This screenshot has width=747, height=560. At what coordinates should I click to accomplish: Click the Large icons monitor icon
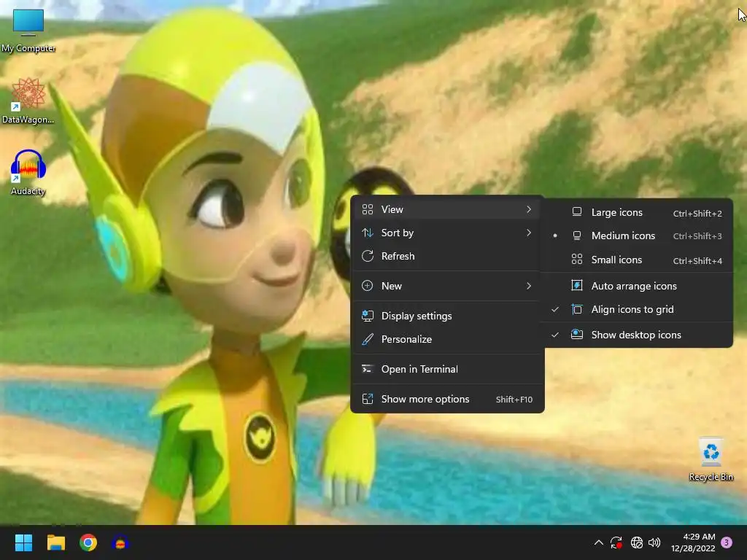click(577, 212)
